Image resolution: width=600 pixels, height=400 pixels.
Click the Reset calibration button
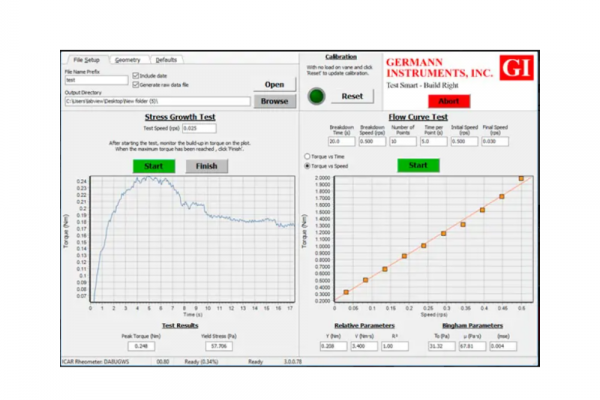click(352, 96)
